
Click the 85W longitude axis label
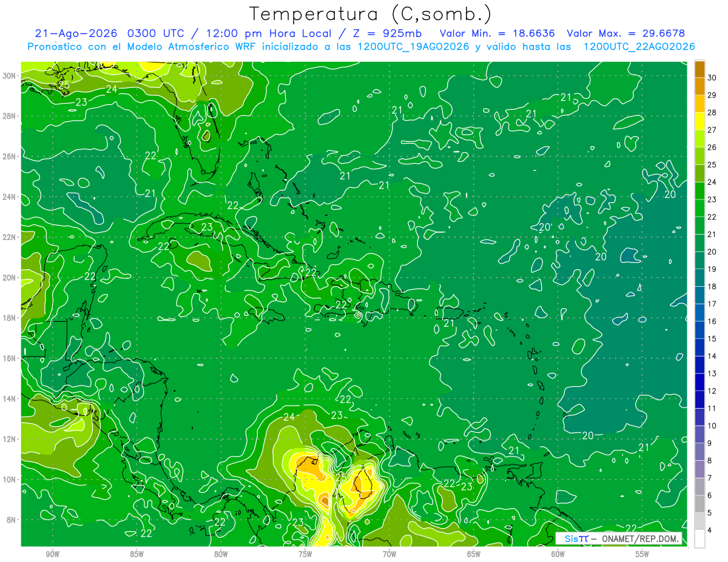[x=136, y=554]
